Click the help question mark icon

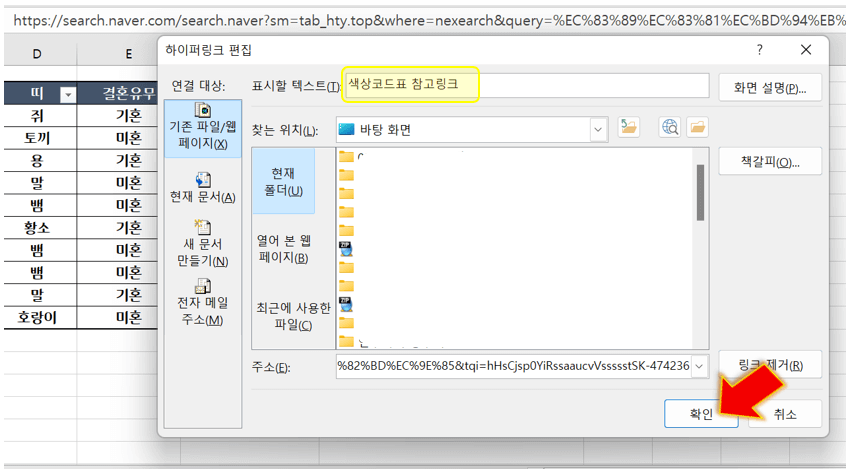(x=759, y=50)
